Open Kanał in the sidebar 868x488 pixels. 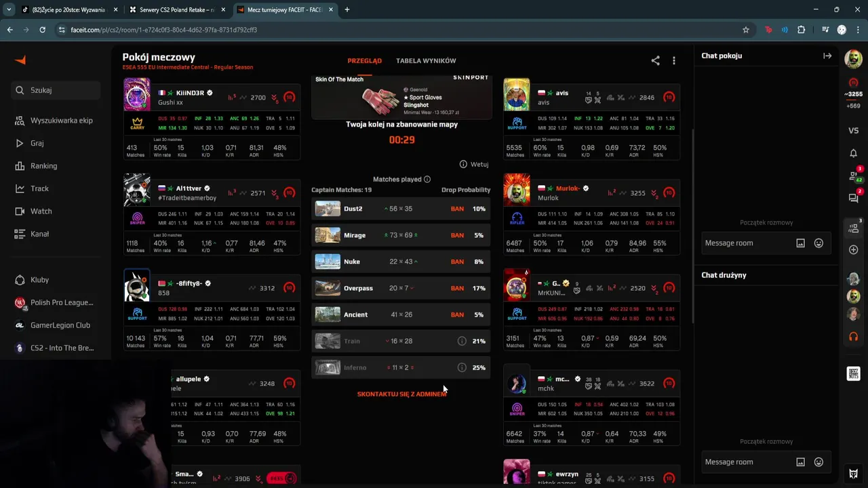(33, 234)
